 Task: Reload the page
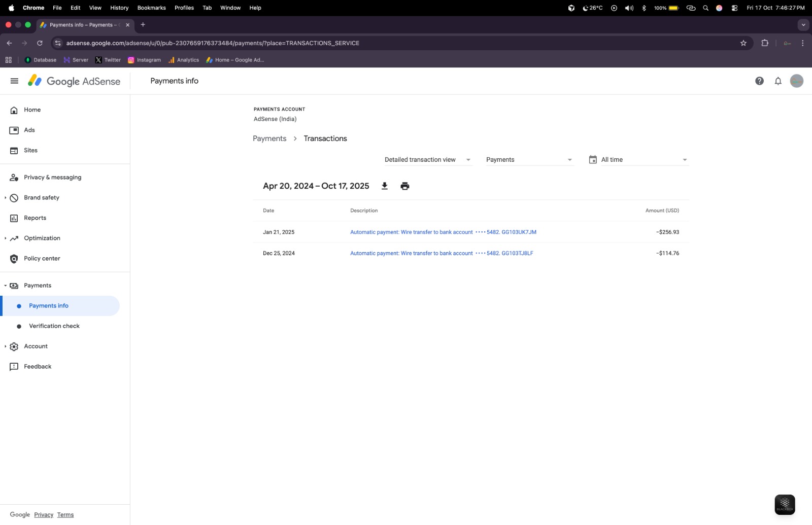click(x=40, y=43)
